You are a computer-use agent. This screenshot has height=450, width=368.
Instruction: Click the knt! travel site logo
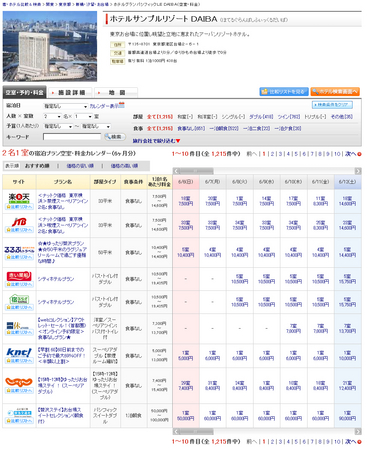19,352
